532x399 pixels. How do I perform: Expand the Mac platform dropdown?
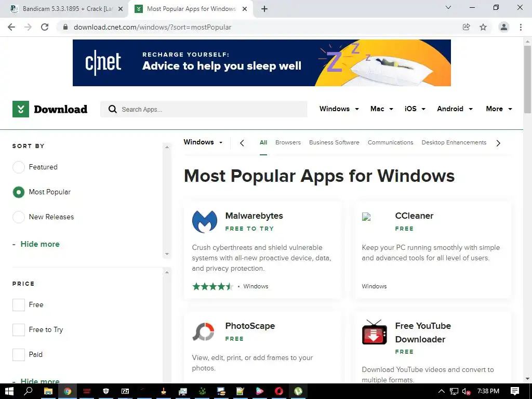[382, 109]
